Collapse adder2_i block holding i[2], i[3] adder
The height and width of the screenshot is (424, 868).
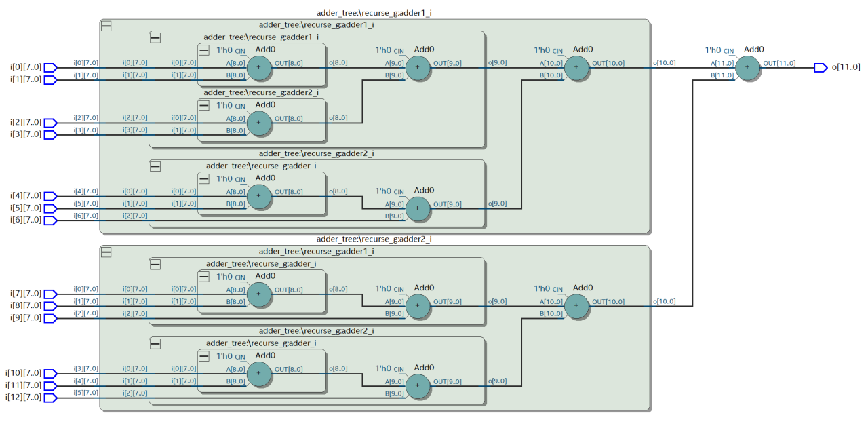(x=203, y=106)
